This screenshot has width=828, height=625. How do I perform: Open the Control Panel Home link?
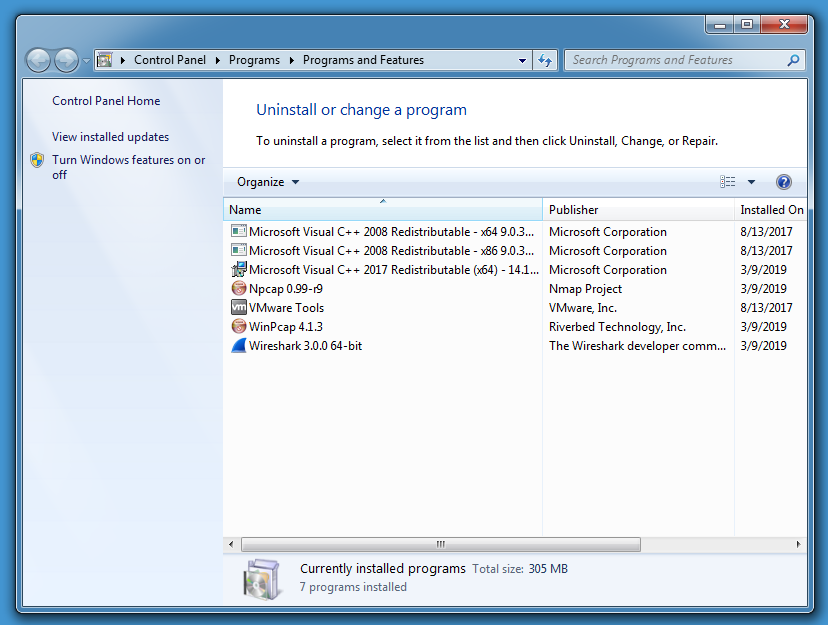point(106,101)
